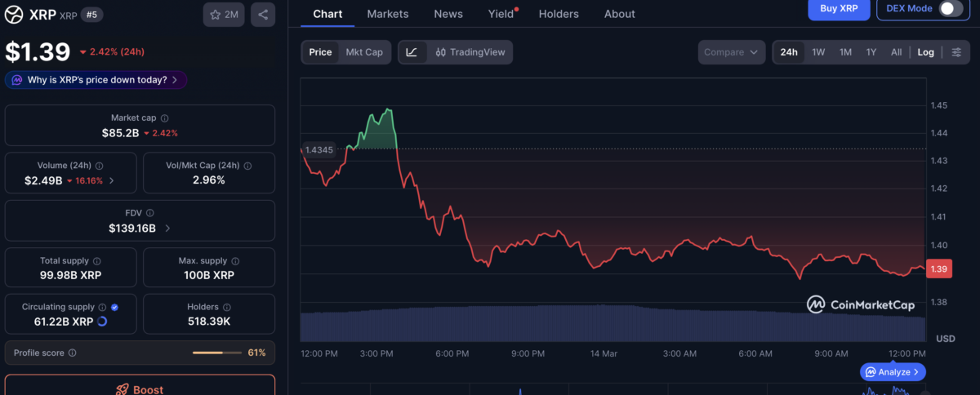Select Price chart toggle

[320, 51]
